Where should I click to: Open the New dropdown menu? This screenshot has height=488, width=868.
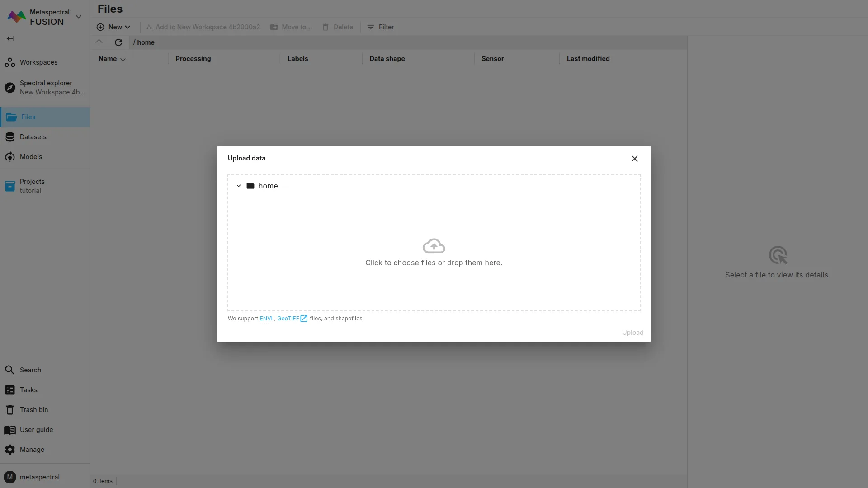113,27
